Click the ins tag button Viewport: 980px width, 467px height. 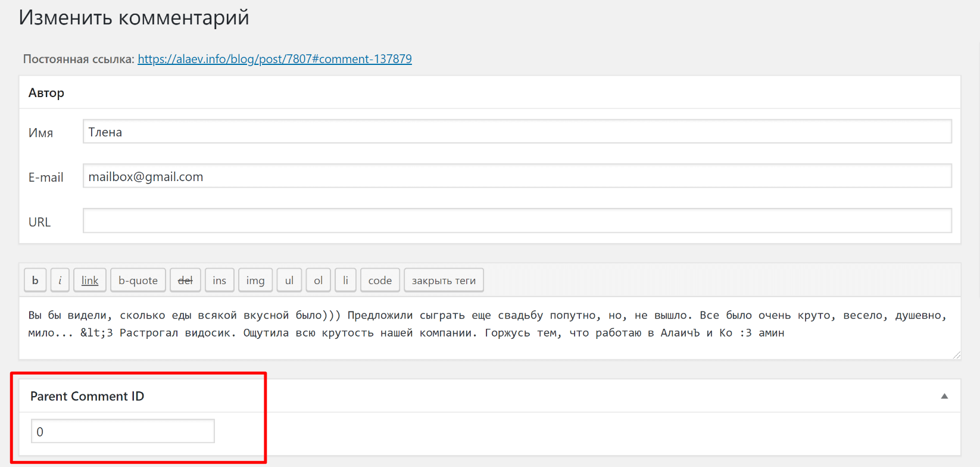click(x=219, y=280)
